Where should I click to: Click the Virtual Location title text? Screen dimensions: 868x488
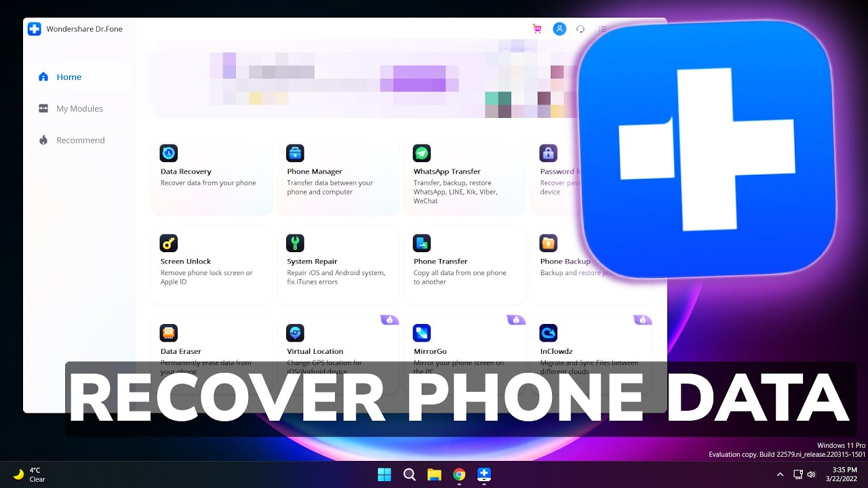(315, 351)
